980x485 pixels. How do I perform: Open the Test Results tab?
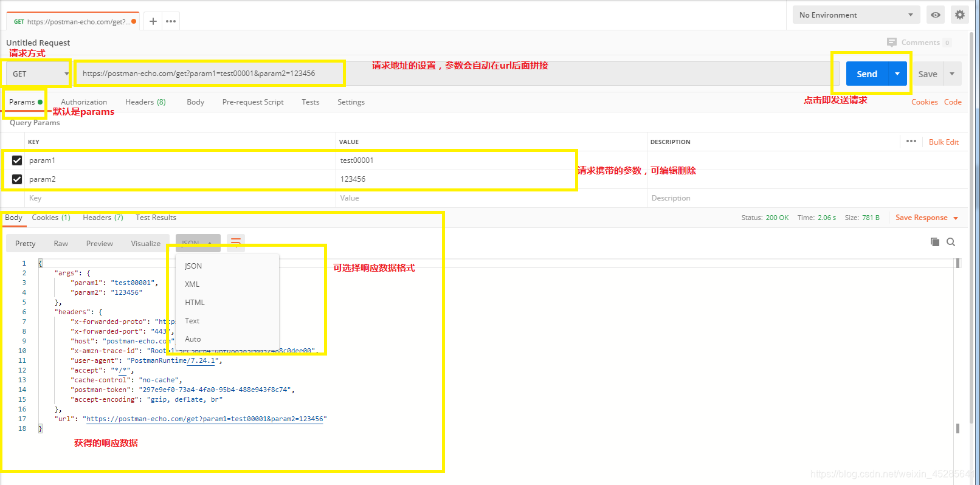coord(156,218)
